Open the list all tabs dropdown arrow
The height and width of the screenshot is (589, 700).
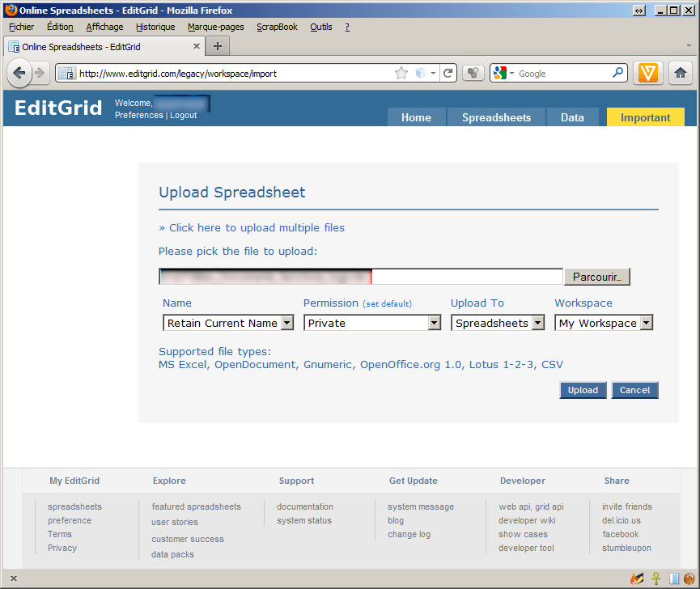coord(689,45)
